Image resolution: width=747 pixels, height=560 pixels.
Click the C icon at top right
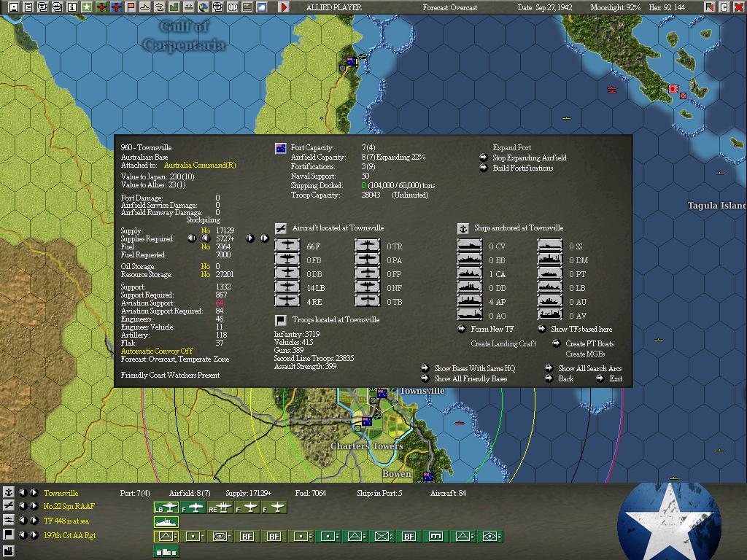724,7
